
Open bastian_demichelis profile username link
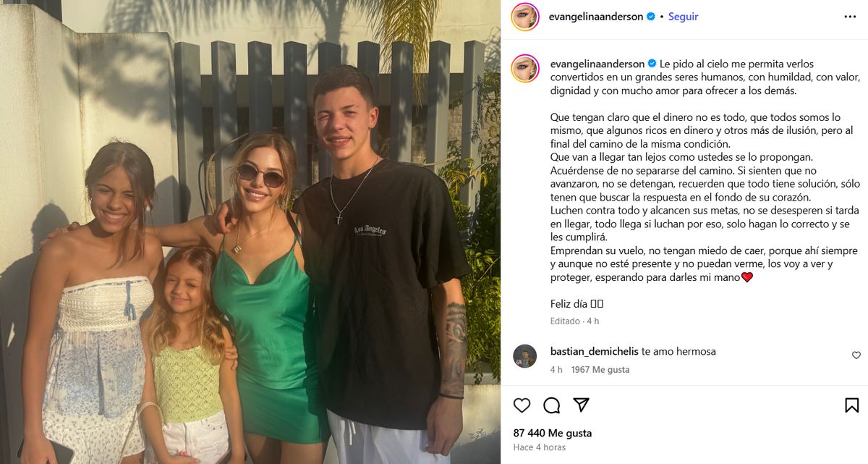594,351
